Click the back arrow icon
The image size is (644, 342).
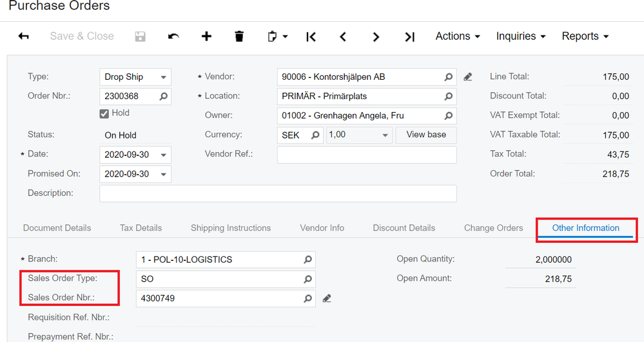24,37
